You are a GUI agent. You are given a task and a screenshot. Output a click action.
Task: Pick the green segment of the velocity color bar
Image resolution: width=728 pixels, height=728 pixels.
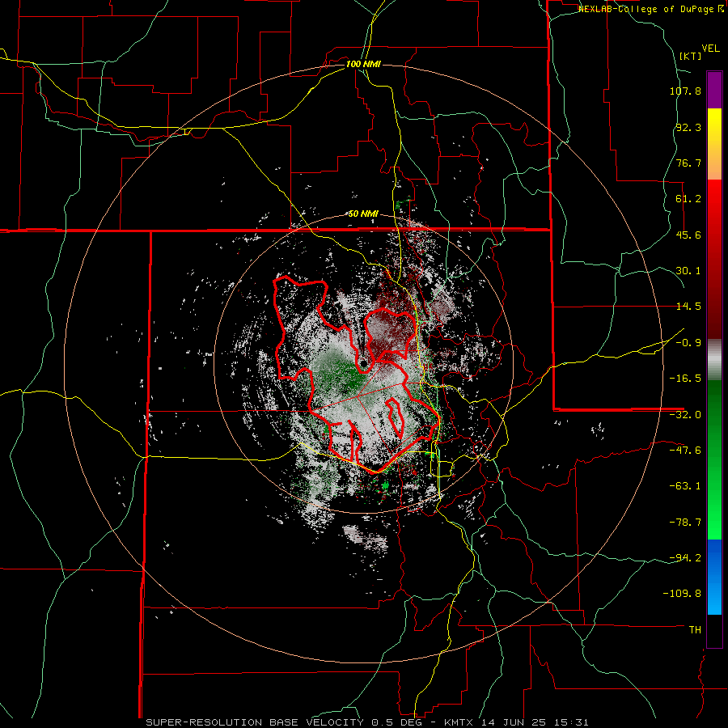click(x=714, y=459)
